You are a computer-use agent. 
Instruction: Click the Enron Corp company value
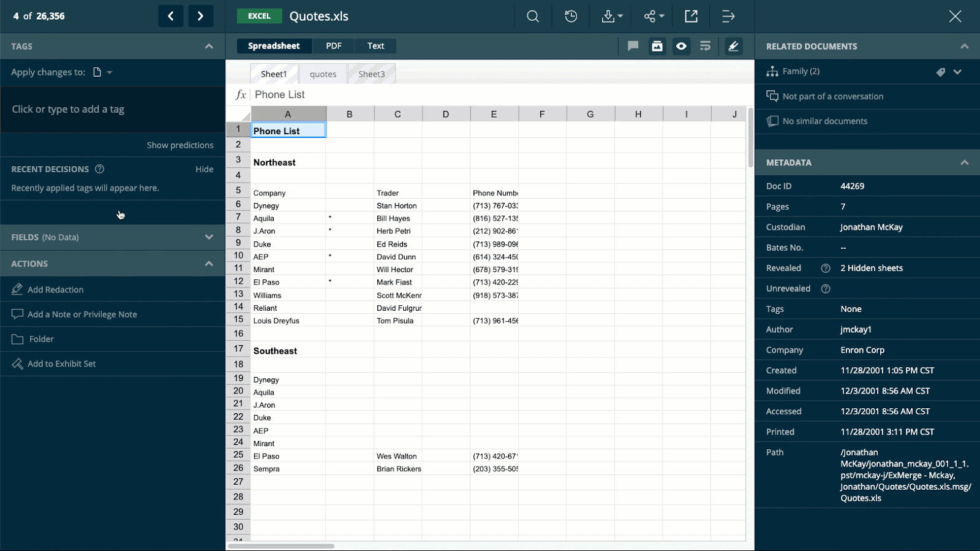(862, 350)
